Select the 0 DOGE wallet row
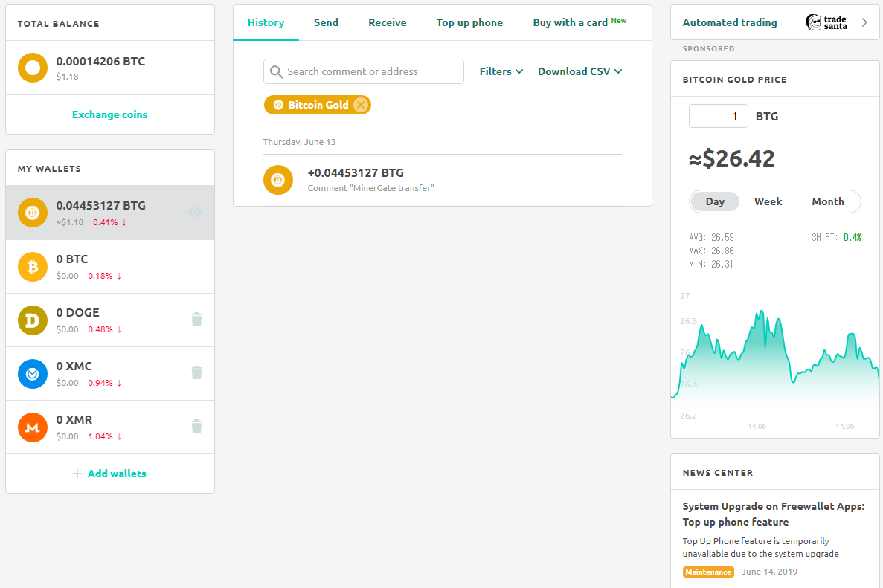 click(x=110, y=320)
